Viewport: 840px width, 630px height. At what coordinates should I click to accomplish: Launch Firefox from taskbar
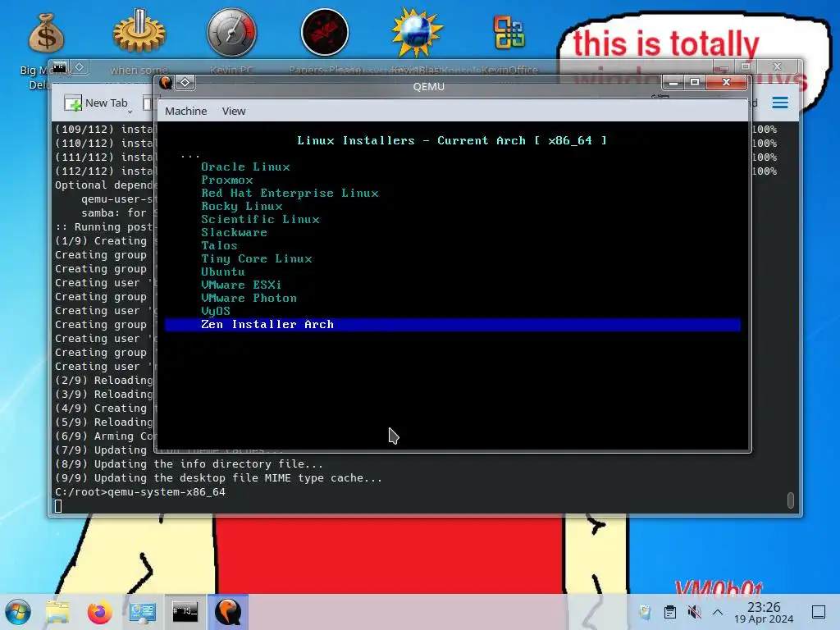point(99,612)
